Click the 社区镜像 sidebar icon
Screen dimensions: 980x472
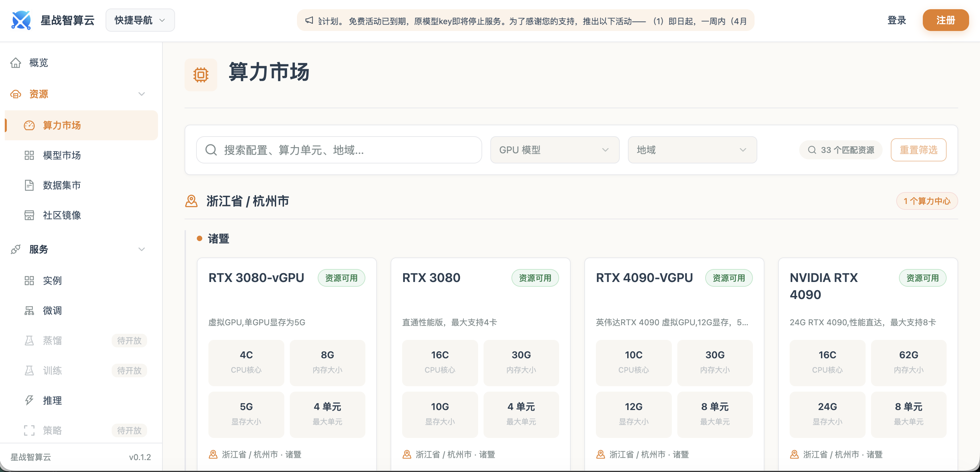pyautogui.click(x=30, y=215)
